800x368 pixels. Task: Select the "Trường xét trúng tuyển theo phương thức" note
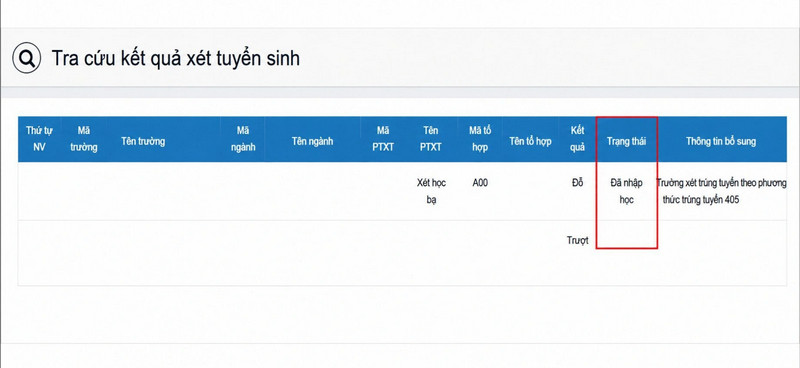(x=721, y=191)
